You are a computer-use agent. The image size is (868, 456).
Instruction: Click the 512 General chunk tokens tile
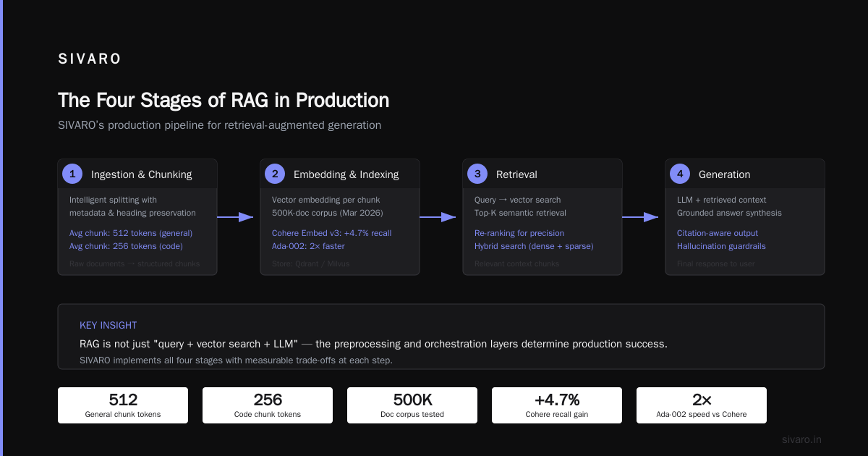[x=123, y=405]
